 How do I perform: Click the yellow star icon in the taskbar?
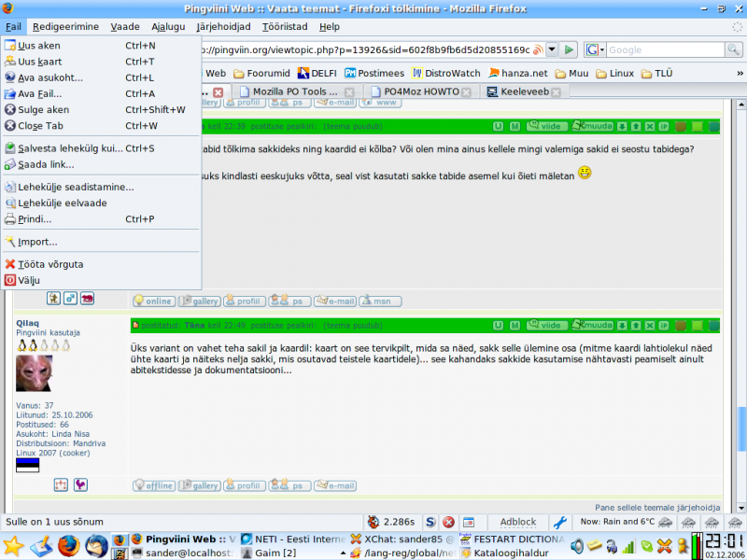point(13,546)
